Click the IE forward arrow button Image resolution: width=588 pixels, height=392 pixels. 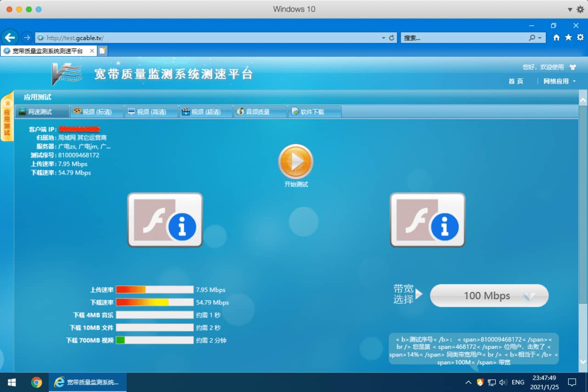point(27,38)
